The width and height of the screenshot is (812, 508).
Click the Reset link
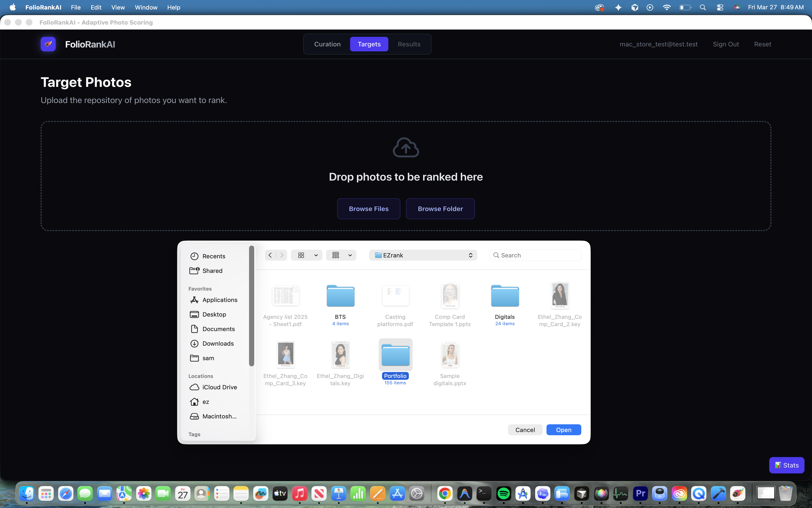point(762,44)
